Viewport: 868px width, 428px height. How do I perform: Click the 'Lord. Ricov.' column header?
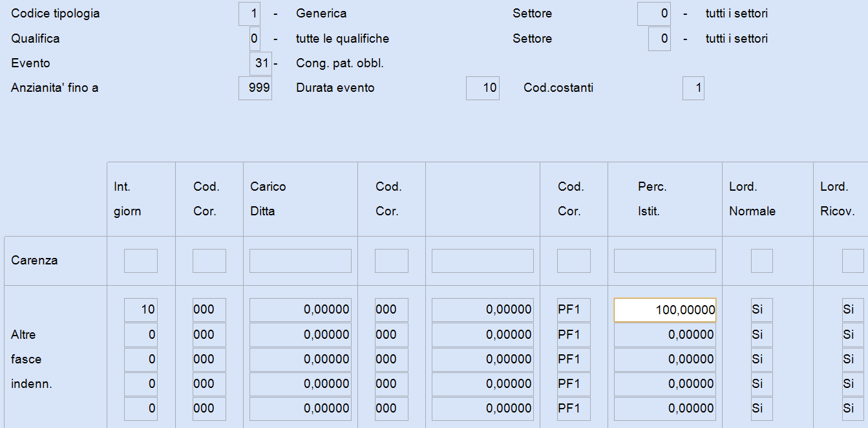point(838,199)
